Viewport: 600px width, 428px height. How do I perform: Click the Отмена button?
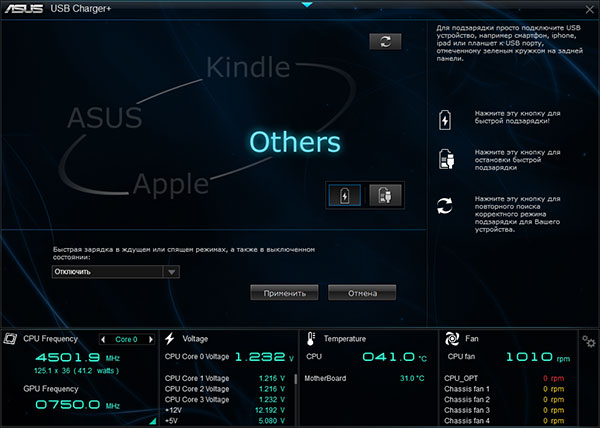click(x=362, y=293)
